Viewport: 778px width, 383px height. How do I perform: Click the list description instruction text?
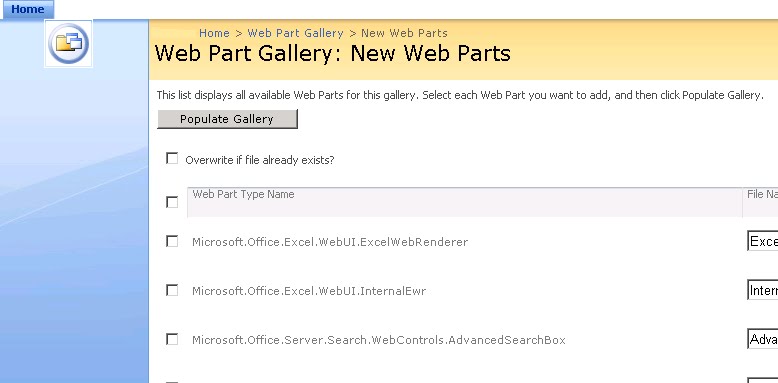coord(460,95)
